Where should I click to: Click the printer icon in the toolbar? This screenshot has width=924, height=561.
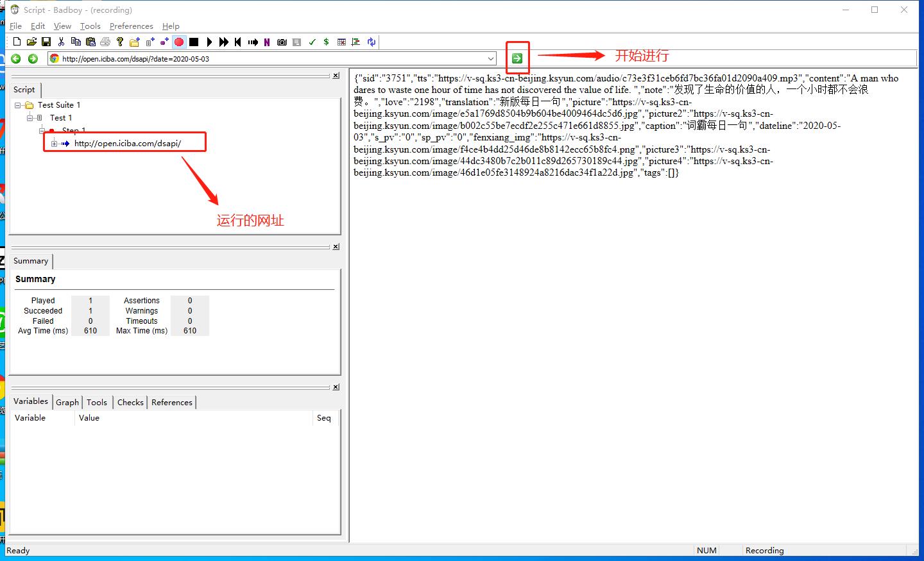click(105, 42)
